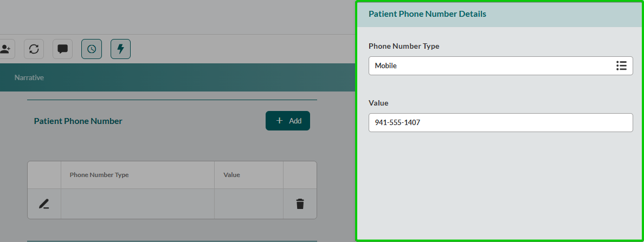Click the Value column header in table
The width and height of the screenshot is (644, 242).
coord(231,175)
